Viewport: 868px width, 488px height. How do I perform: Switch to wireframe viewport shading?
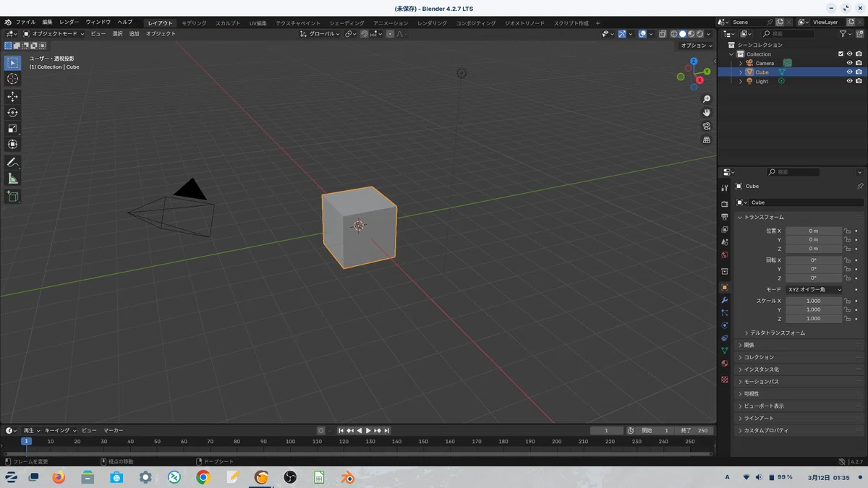tap(673, 34)
